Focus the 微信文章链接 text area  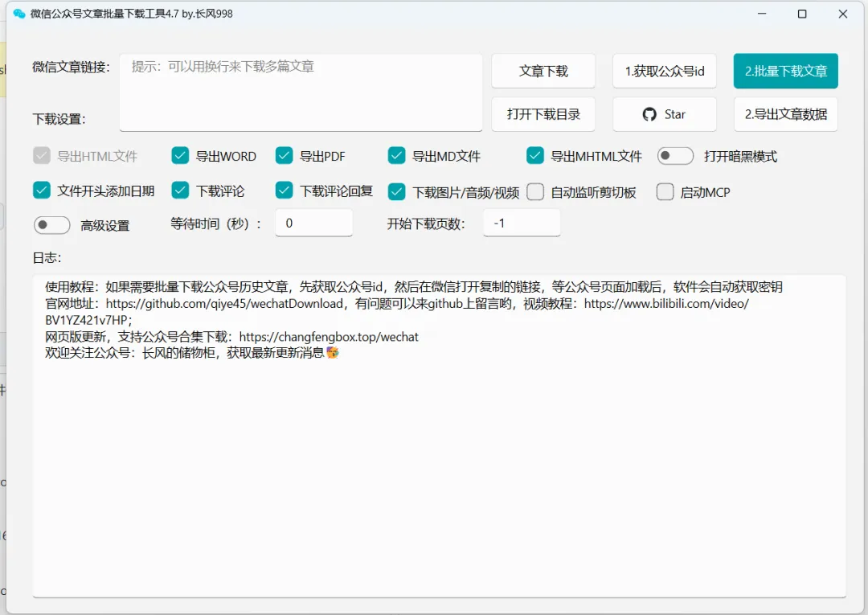(x=301, y=92)
